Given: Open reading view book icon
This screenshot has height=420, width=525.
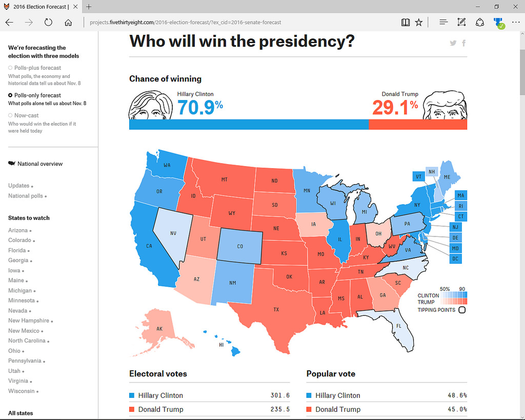Looking at the screenshot, I should (x=406, y=23).
